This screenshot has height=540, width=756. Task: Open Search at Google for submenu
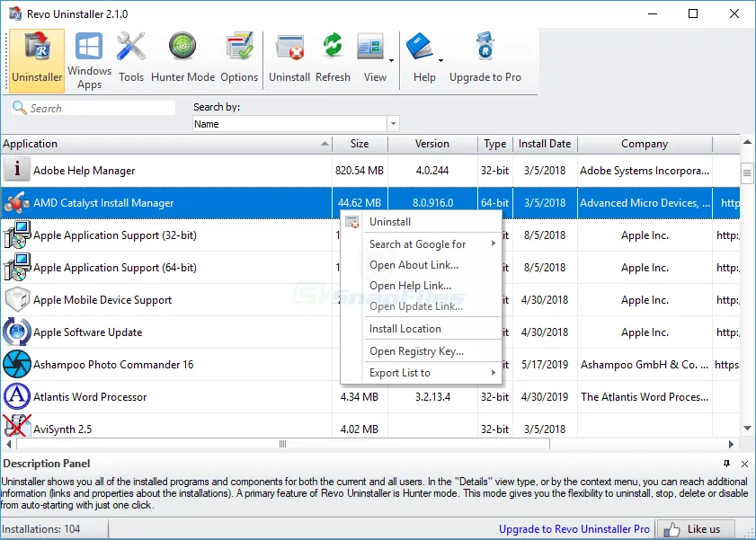click(422, 244)
